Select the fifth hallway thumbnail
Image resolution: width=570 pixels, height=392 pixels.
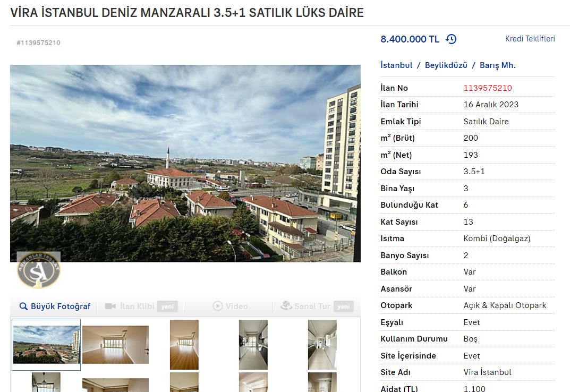click(322, 345)
